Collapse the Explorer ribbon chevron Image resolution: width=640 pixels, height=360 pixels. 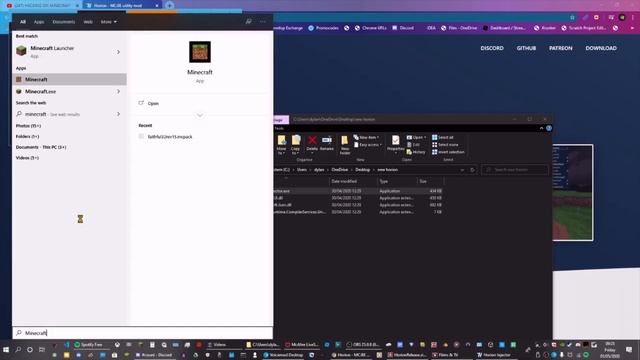click(542, 128)
